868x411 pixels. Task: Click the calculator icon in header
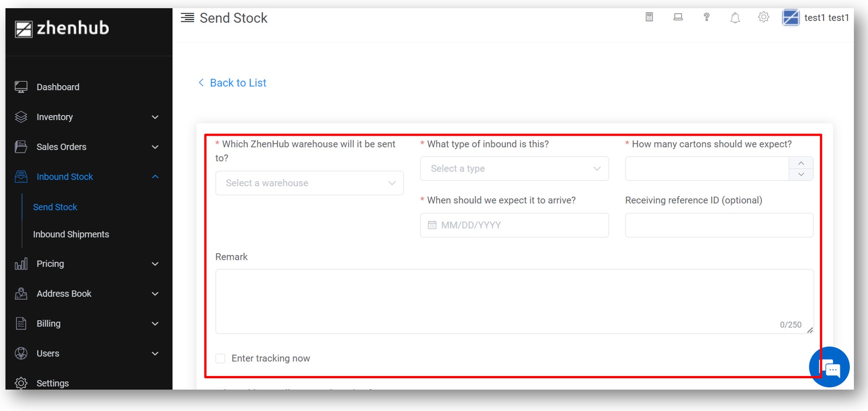(x=649, y=17)
